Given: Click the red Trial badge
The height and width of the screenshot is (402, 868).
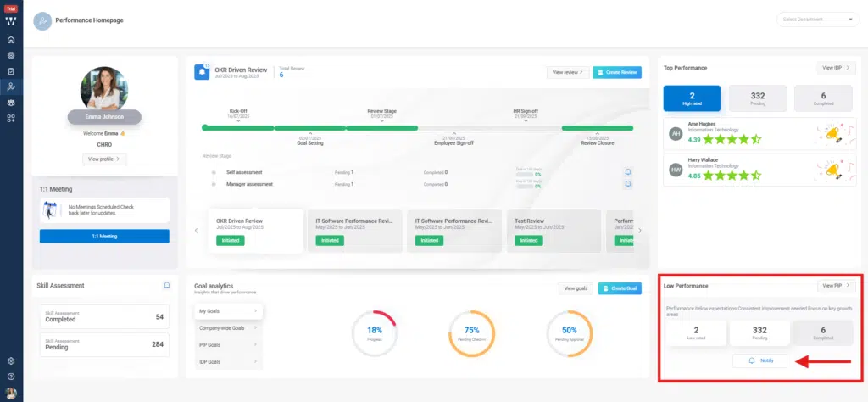Looking at the screenshot, I should tap(11, 8).
